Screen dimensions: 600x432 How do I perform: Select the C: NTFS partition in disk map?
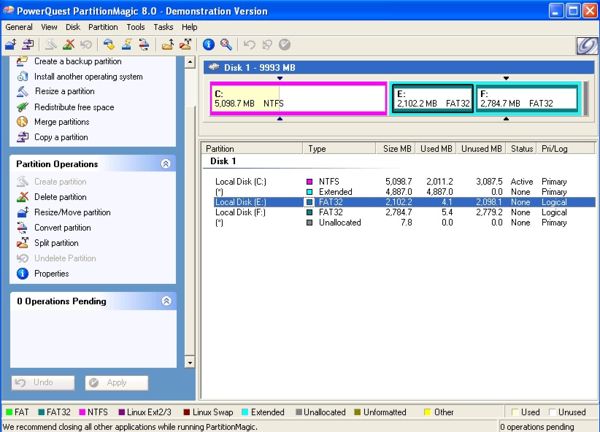coord(298,98)
